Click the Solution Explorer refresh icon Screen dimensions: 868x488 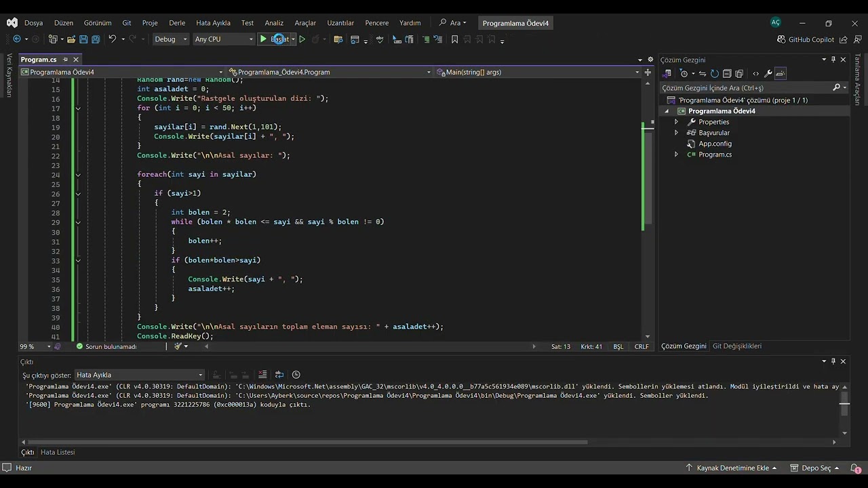(x=715, y=73)
